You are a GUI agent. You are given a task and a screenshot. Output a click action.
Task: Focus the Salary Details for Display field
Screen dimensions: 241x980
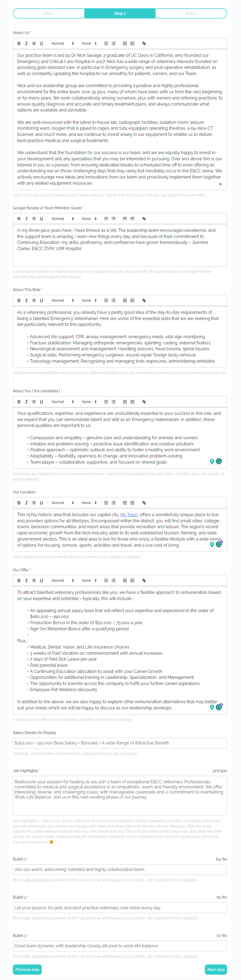(120, 743)
